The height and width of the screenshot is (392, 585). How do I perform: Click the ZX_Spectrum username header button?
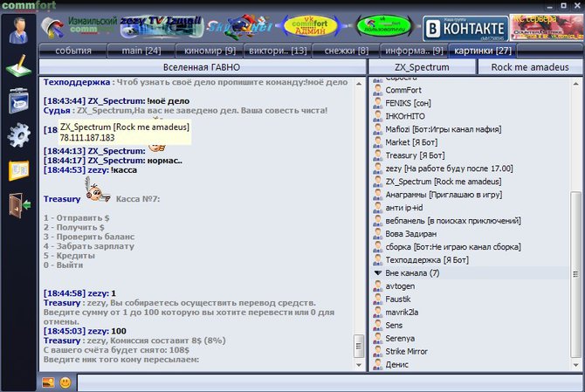click(422, 66)
